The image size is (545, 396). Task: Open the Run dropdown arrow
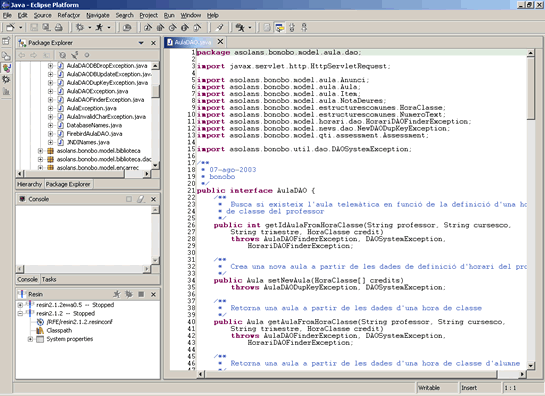109,27
